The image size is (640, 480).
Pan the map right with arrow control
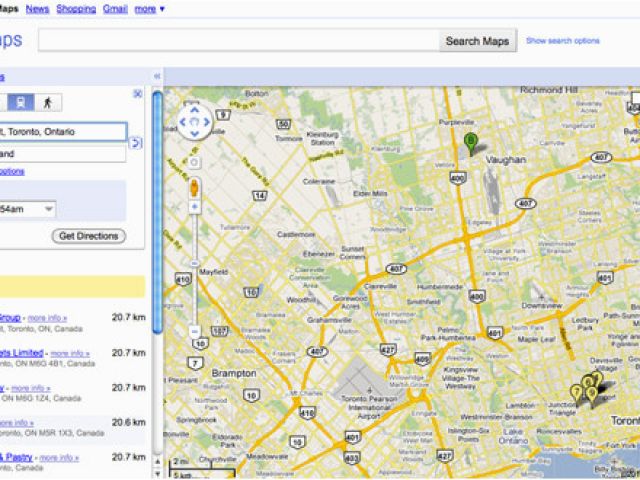point(207,122)
